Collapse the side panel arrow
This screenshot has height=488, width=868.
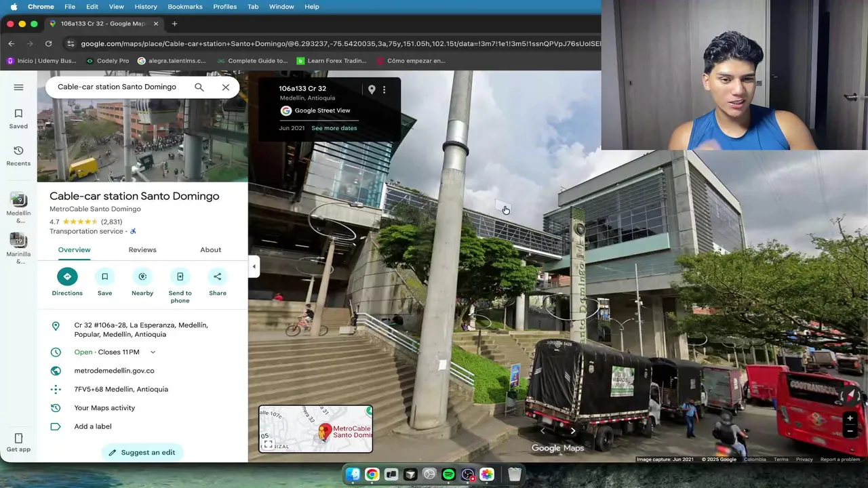254,266
